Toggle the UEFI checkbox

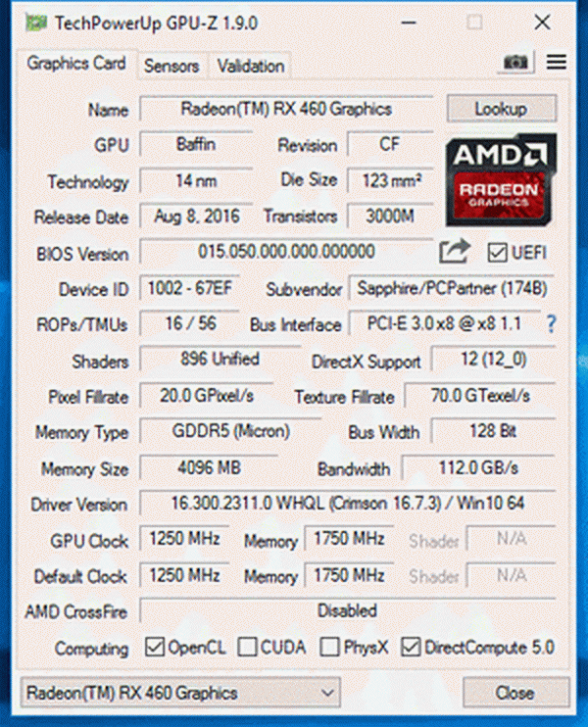pyautogui.click(x=497, y=253)
